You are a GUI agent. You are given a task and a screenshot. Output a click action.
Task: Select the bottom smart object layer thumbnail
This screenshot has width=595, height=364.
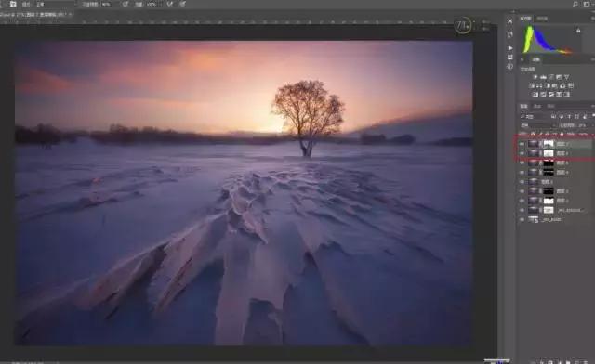[534, 219]
